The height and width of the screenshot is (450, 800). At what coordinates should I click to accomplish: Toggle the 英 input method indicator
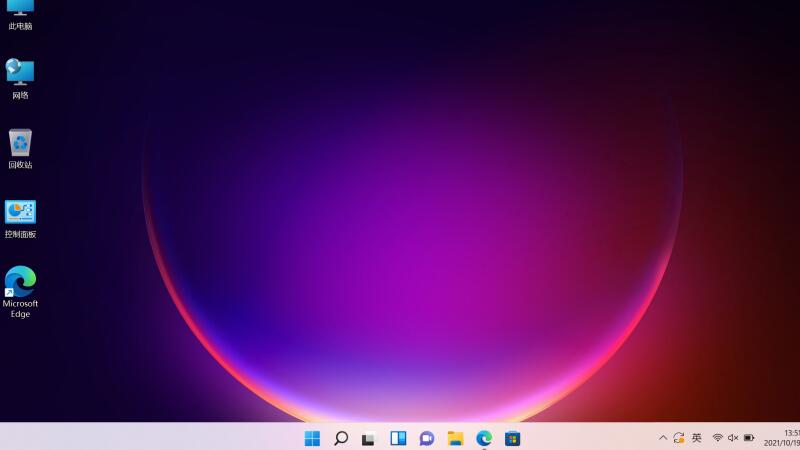point(697,438)
